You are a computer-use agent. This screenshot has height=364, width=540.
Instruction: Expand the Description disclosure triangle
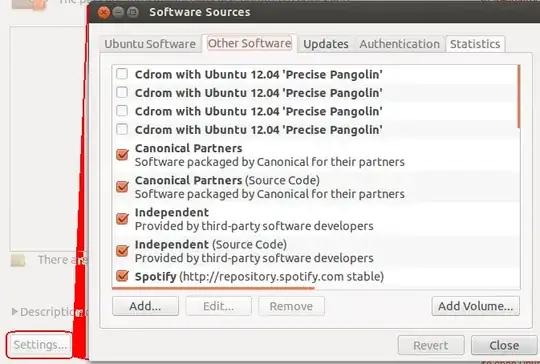point(14,312)
